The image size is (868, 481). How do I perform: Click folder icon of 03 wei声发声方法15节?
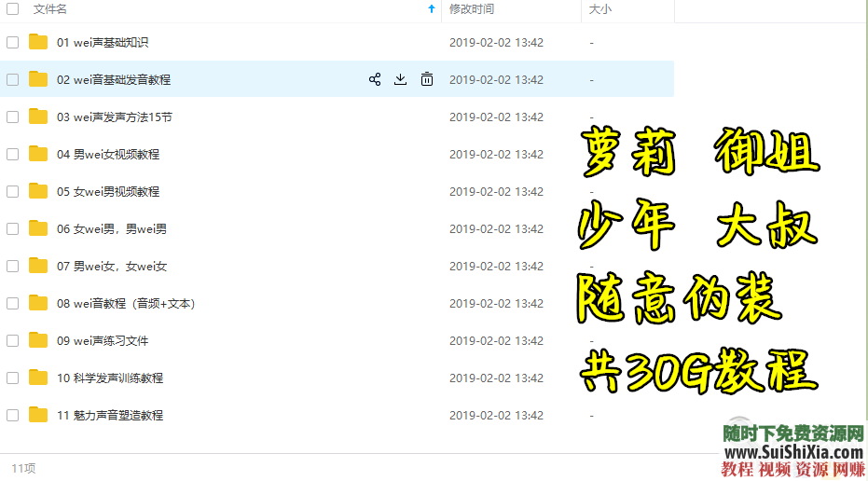(38, 117)
